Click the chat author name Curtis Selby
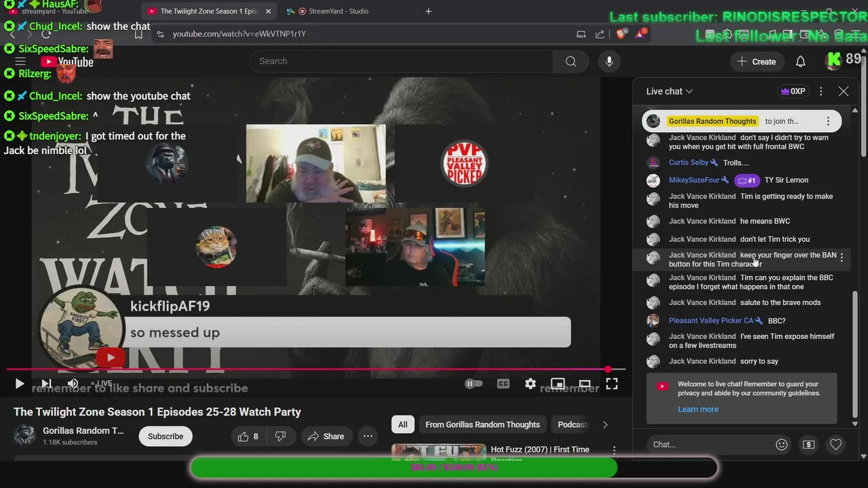868x488 pixels. point(688,163)
